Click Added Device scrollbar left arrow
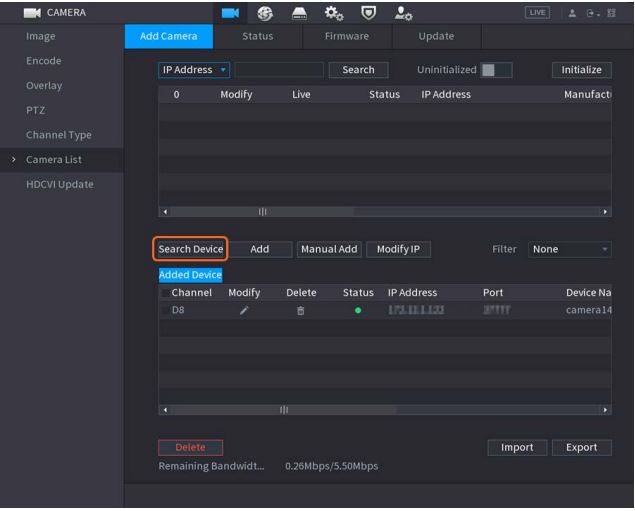Screen dimensions: 635x511 (x=165, y=410)
